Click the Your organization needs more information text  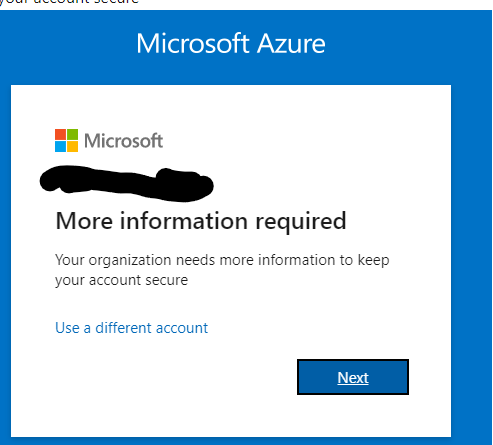point(222,260)
